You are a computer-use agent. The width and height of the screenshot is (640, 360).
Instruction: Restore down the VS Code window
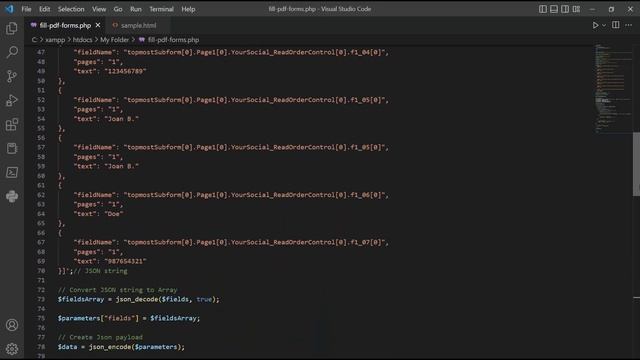(x=611, y=9)
